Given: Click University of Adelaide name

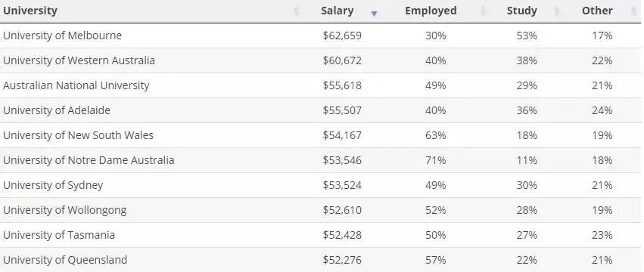Looking at the screenshot, I should pyautogui.click(x=57, y=110).
